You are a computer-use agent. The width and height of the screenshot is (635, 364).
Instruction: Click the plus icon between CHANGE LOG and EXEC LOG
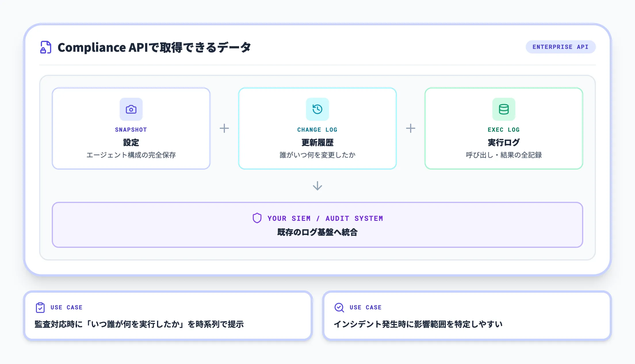[x=411, y=129]
